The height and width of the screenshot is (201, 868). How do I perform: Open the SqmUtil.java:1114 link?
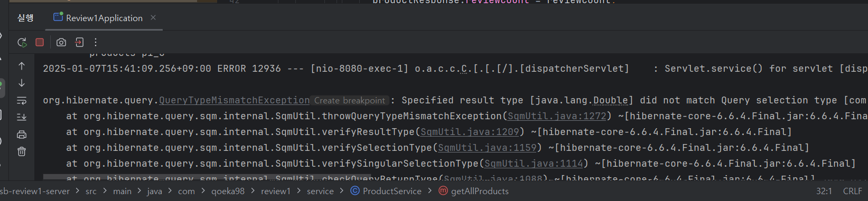(534, 164)
